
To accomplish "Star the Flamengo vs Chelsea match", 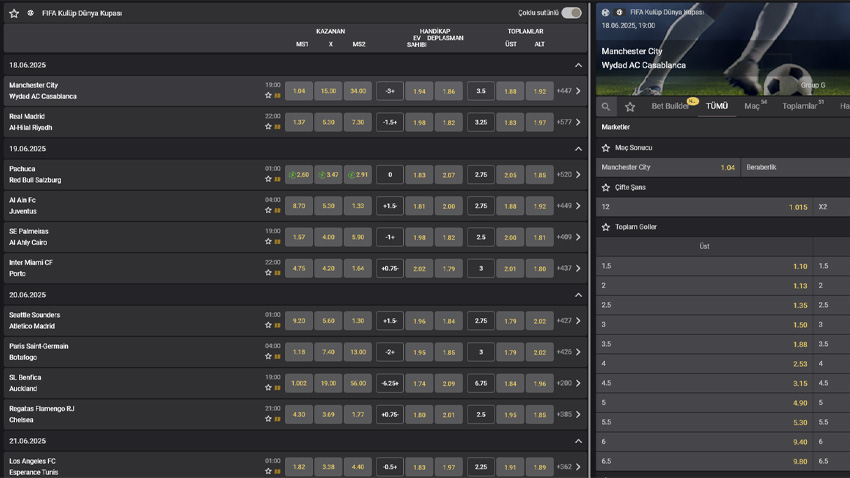I will (x=268, y=419).
